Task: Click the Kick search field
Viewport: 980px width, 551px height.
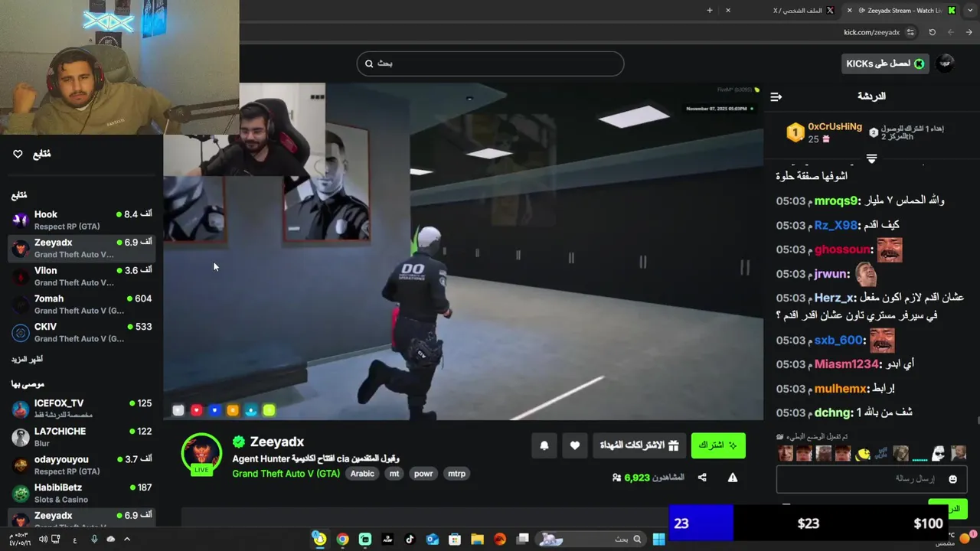Action: click(490, 64)
